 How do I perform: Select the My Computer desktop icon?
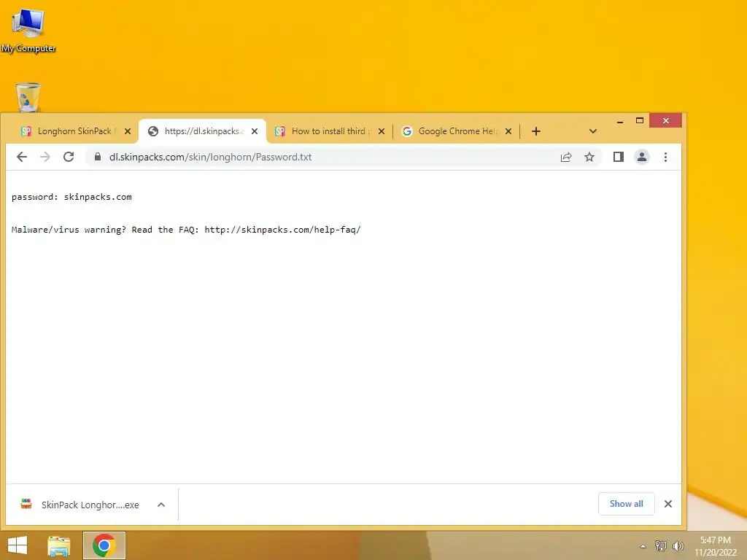pos(28,31)
